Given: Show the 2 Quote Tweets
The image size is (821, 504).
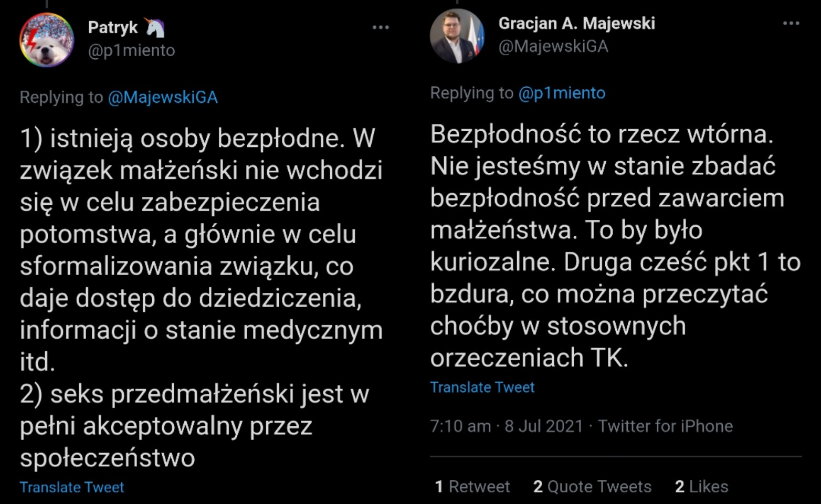Looking at the screenshot, I should click(592, 487).
